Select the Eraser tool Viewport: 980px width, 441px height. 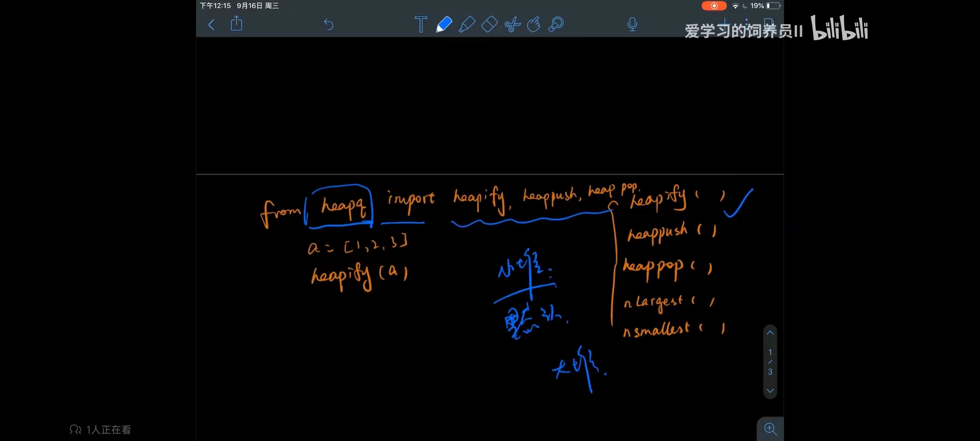[489, 24]
